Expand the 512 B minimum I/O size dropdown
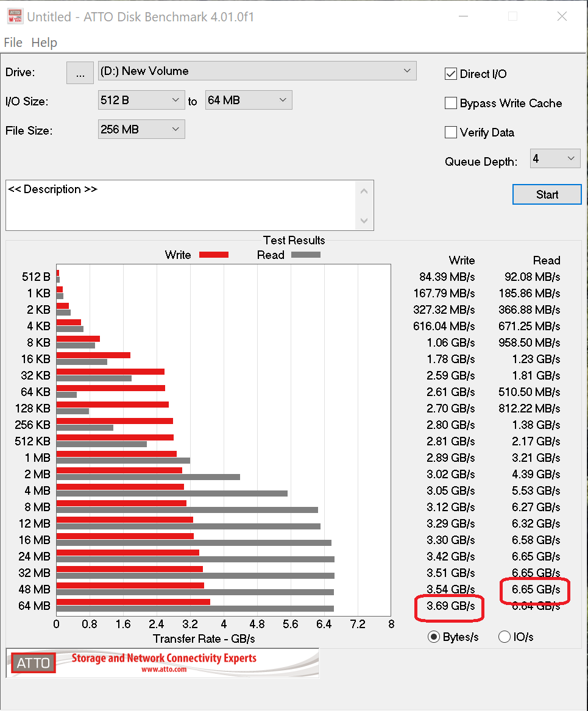This screenshot has height=711, width=588. [141, 100]
